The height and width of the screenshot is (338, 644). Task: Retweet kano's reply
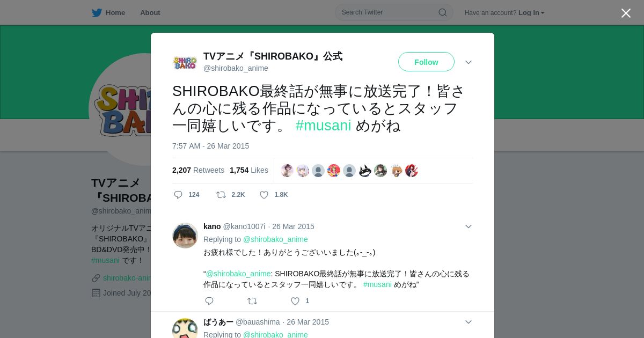[252, 301]
